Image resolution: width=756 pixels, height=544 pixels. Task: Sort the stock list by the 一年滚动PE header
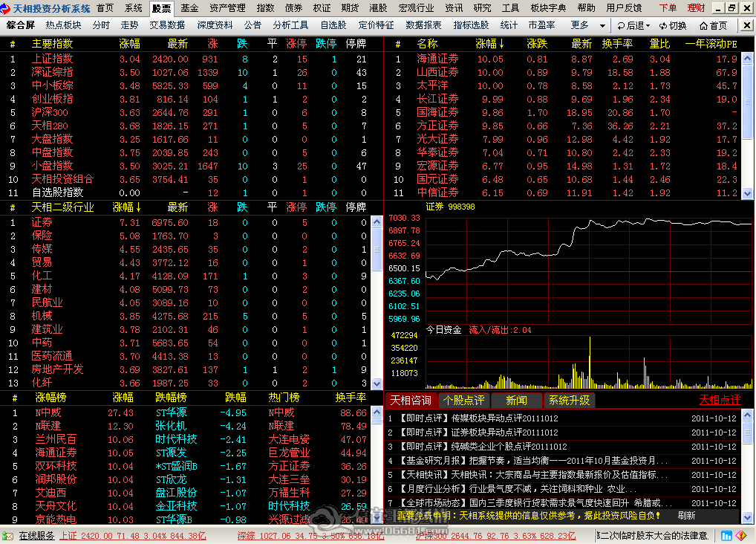coord(711,44)
